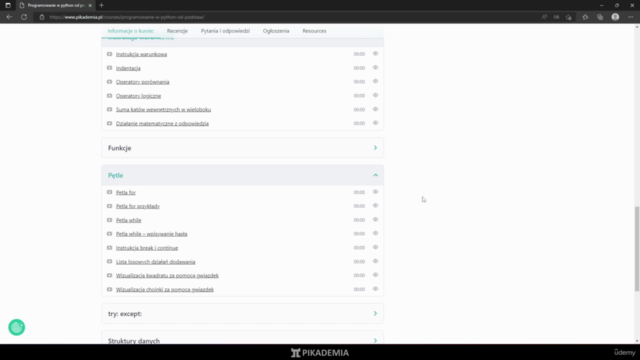
Task: Click the video icon beside Operatory logiczne
Action: coord(109,96)
